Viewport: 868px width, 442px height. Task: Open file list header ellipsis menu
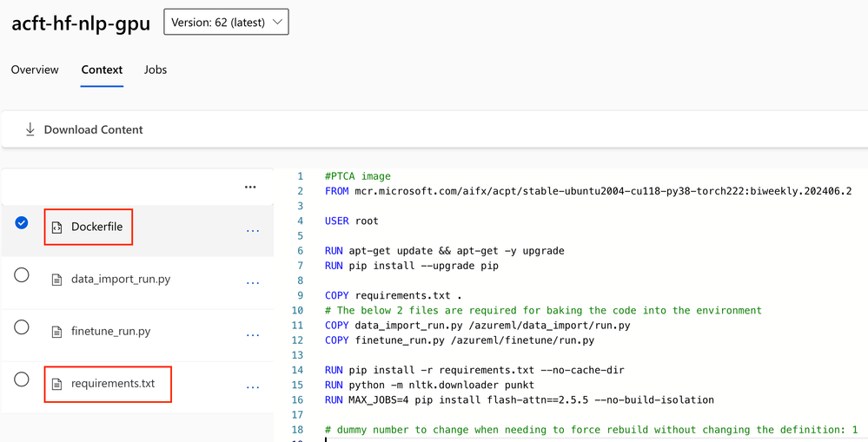pos(250,187)
